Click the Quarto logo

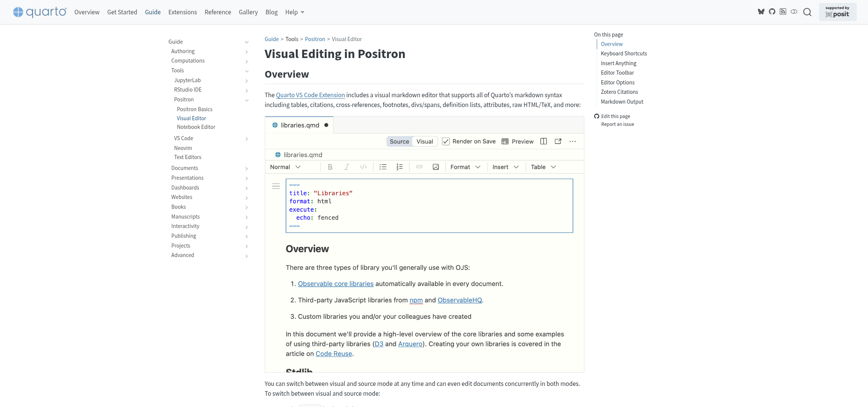point(39,11)
